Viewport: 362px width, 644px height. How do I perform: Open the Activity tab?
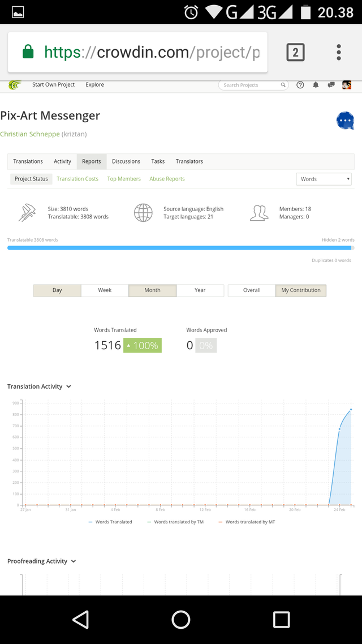62,161
